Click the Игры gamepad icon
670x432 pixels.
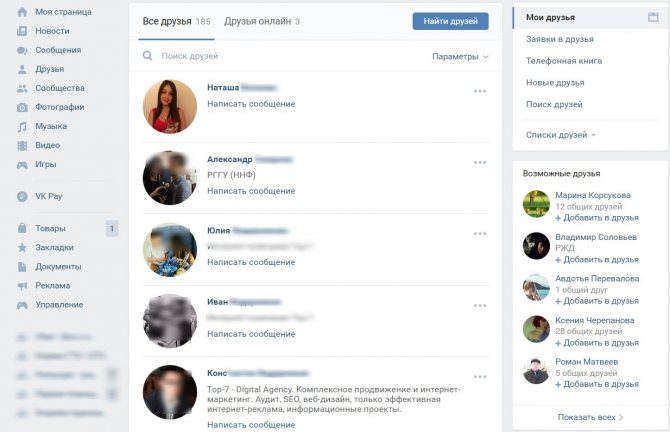tap(22, 165)
